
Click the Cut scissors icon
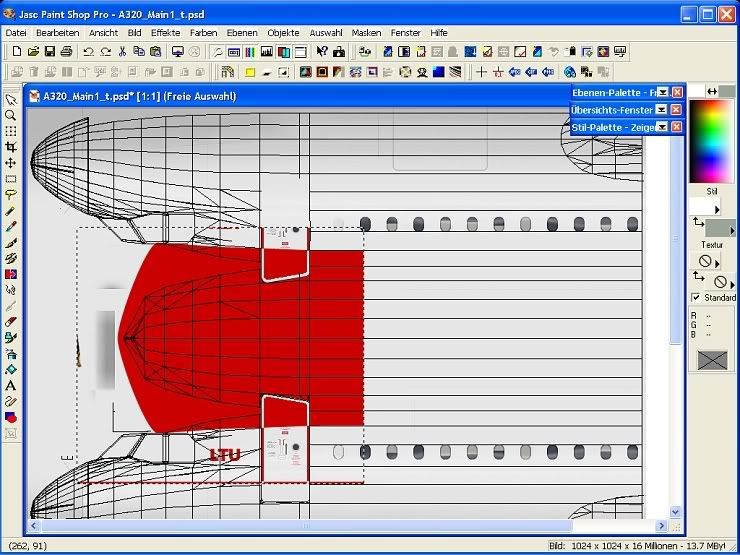[122, 51]
